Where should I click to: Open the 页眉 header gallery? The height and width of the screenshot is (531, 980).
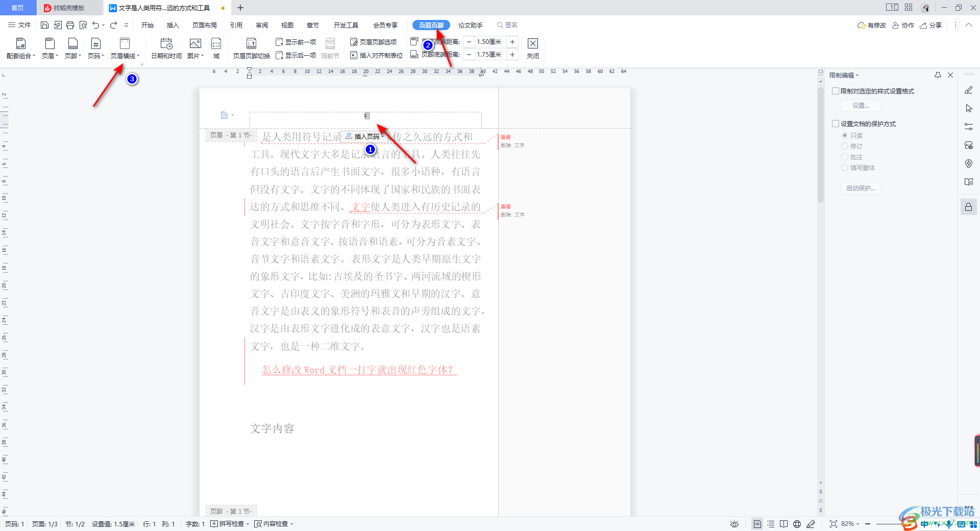pyautogui.click(x=50, y=49)
